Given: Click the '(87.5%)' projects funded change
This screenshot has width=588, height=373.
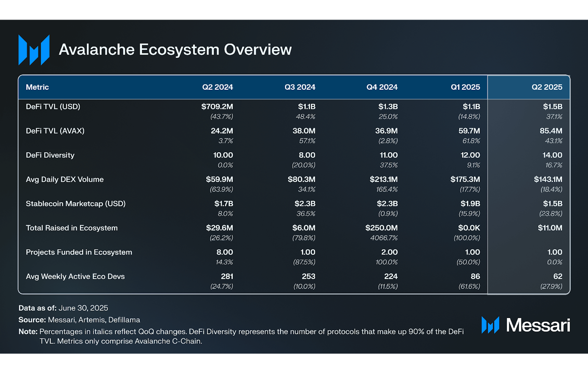Looking at the screenshot, I should click(304, 262).
